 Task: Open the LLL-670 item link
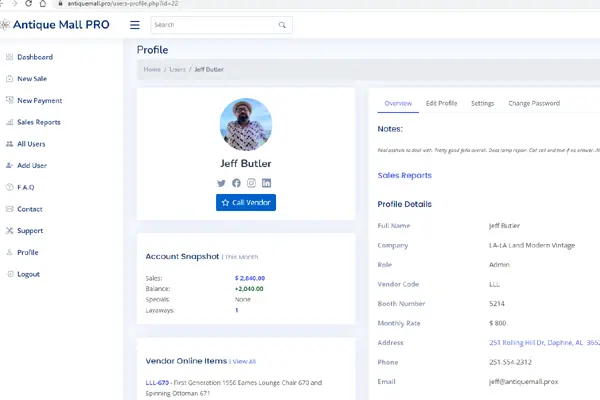[x=157, y=382]
